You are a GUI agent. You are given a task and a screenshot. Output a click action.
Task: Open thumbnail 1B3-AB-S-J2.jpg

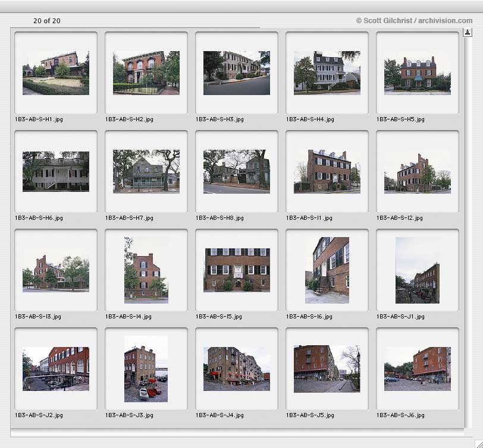coord(56,369)
